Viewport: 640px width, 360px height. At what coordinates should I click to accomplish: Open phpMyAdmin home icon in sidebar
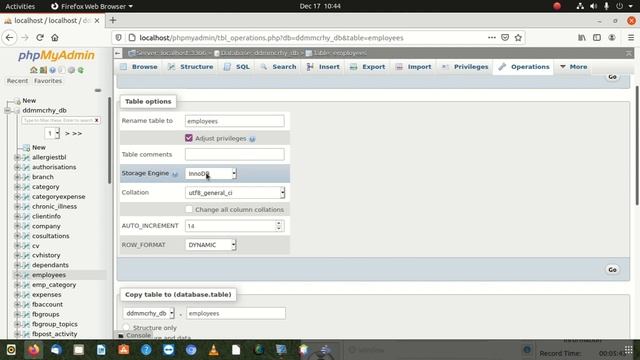[33, 70]
